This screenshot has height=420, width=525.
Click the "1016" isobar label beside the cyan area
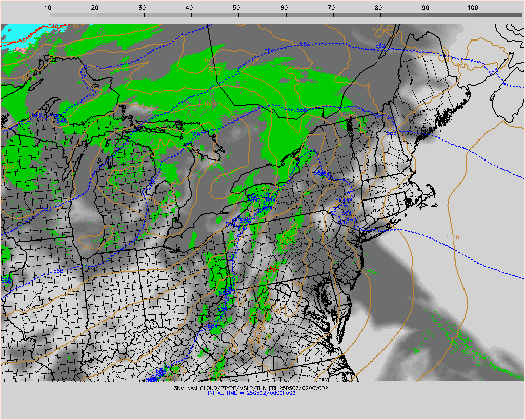coord(73,26)
